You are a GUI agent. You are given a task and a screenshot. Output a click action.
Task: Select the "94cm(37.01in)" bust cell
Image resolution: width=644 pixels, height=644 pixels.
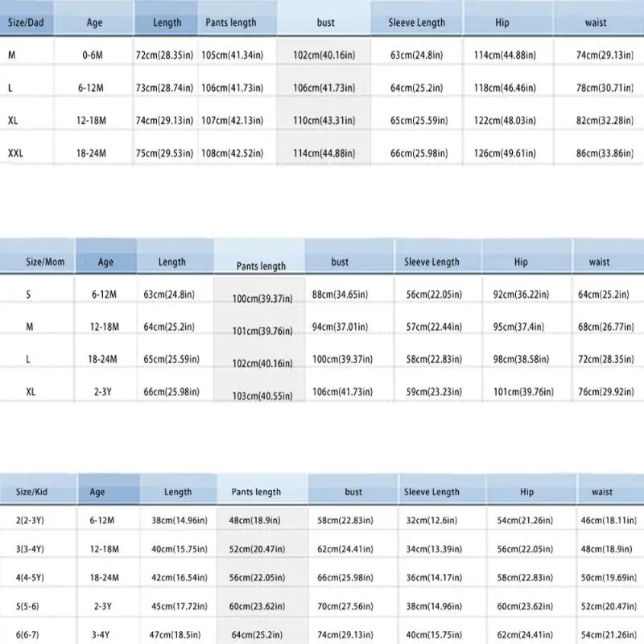pos(340,327)
